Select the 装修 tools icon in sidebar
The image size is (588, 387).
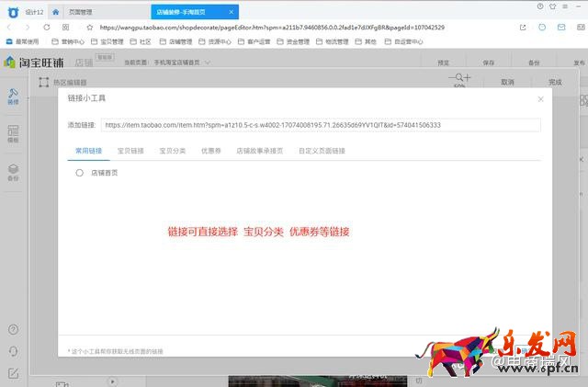13,96
